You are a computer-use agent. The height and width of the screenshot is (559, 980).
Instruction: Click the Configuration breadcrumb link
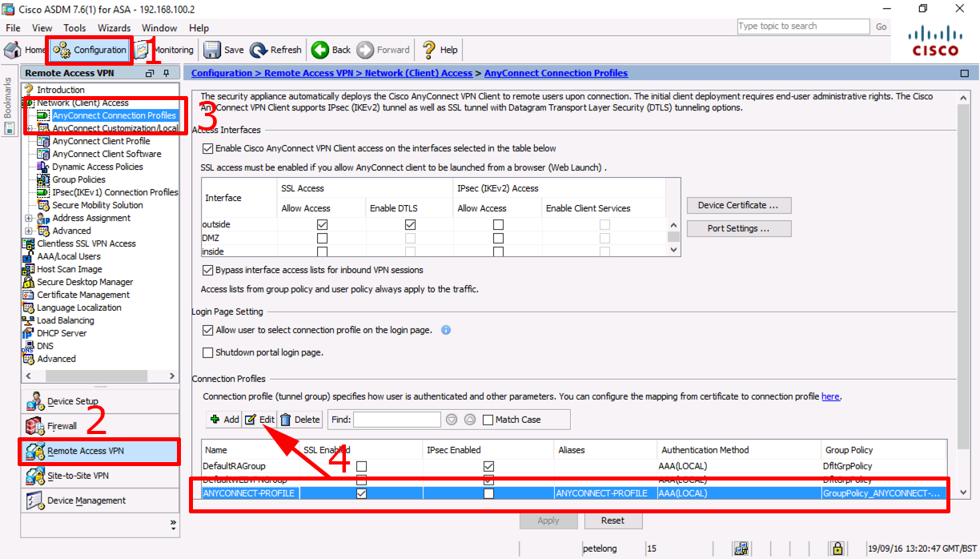coord(222,74)
